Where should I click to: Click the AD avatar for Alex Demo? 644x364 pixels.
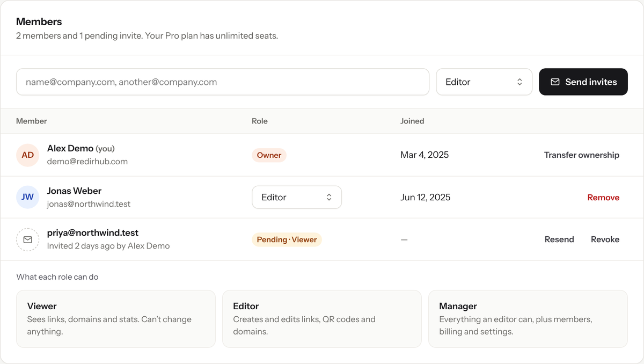[28, 155]
